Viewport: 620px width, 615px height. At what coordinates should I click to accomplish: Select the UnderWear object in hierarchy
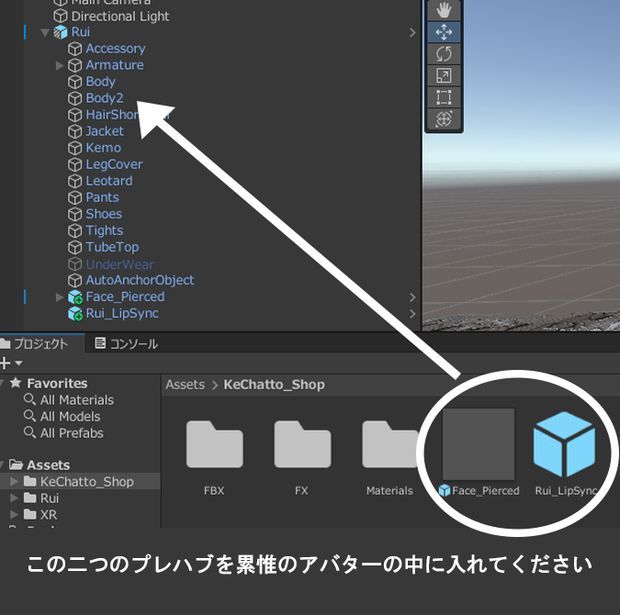coord(120,264)
